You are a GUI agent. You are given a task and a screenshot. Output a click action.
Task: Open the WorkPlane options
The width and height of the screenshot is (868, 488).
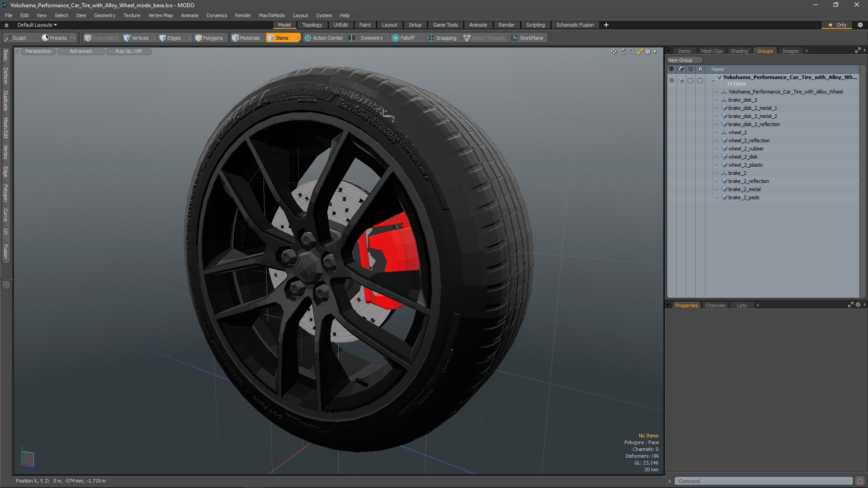527,38
